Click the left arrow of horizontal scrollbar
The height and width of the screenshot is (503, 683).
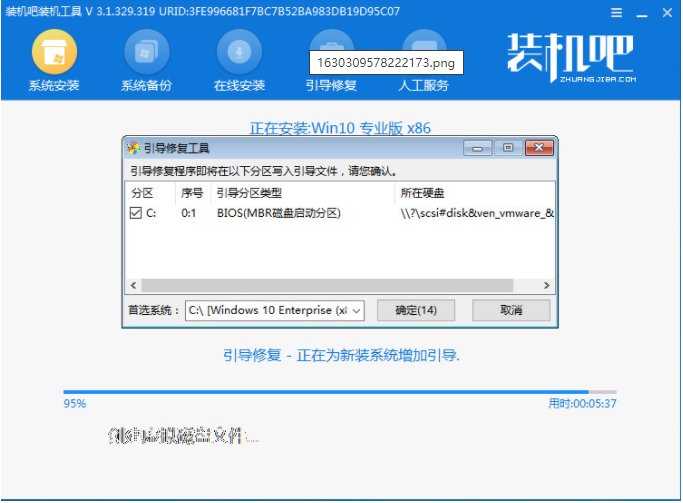pos(133,285)
